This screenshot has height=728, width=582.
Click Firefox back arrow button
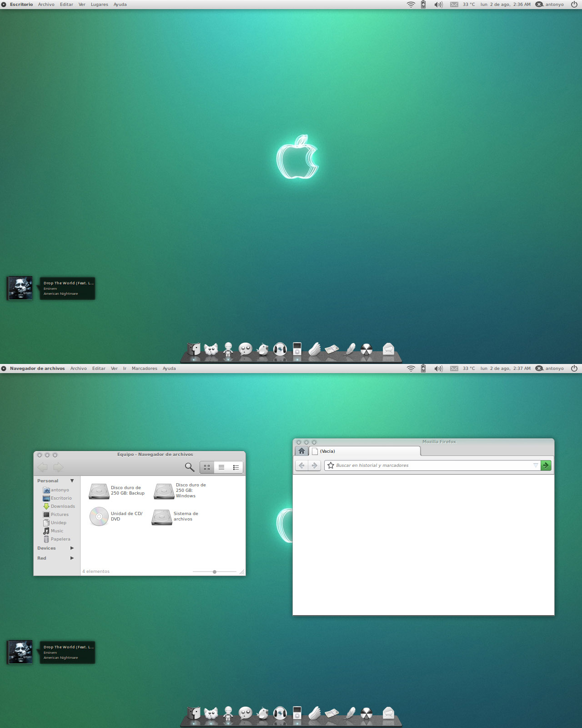(301, 465)
